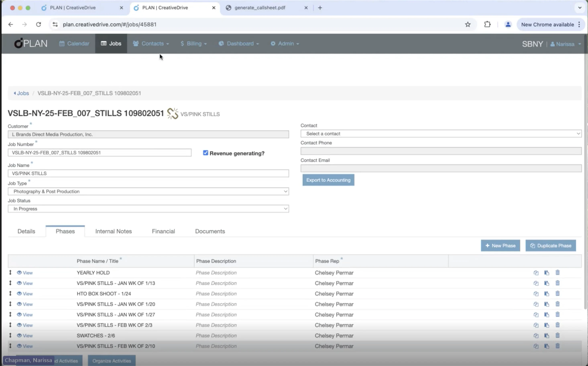Delete the JAN WK OF 1/27 phase

pos(557,314)
